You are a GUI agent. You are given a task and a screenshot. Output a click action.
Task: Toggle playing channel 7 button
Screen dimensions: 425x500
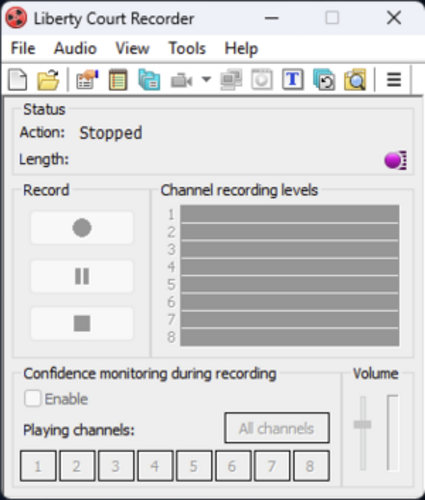point(272,466)
